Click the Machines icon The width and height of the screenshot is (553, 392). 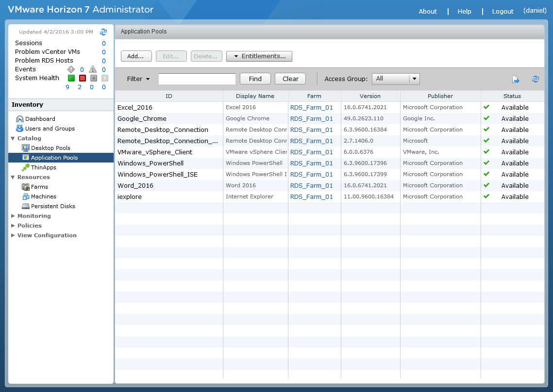[26, 196]
